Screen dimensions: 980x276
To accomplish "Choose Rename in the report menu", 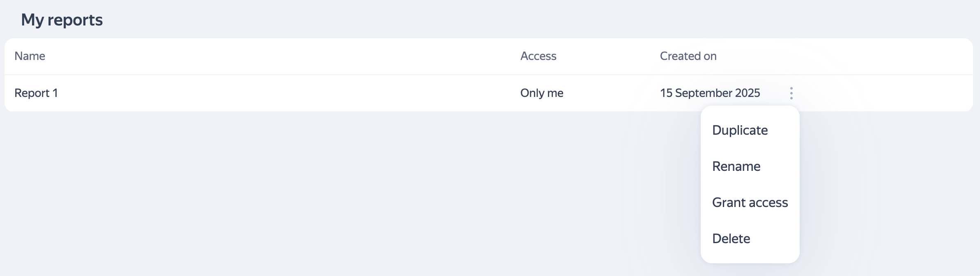I will coord(736,166).
